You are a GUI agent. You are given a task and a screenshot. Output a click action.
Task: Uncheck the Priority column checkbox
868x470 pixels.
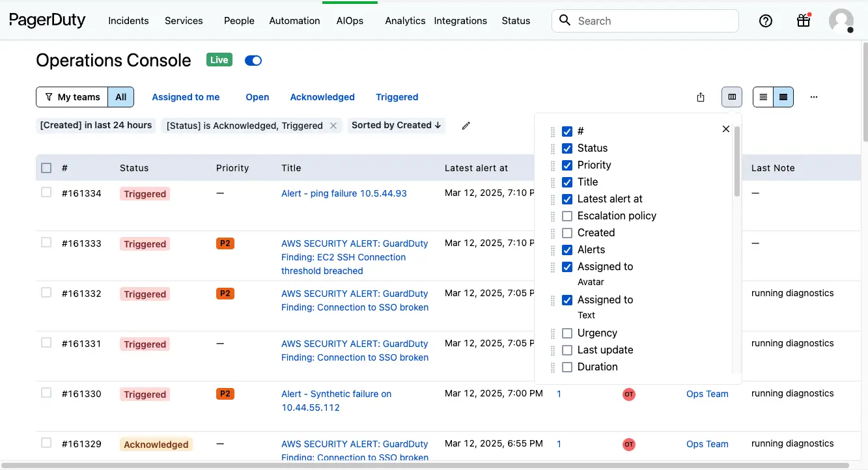click(567, 165)
